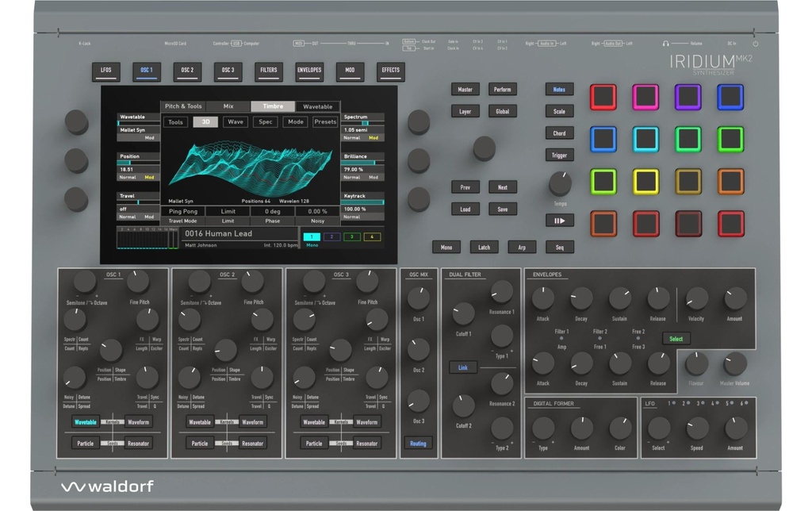Open the Mode option on screen

[x=296, y=121]
